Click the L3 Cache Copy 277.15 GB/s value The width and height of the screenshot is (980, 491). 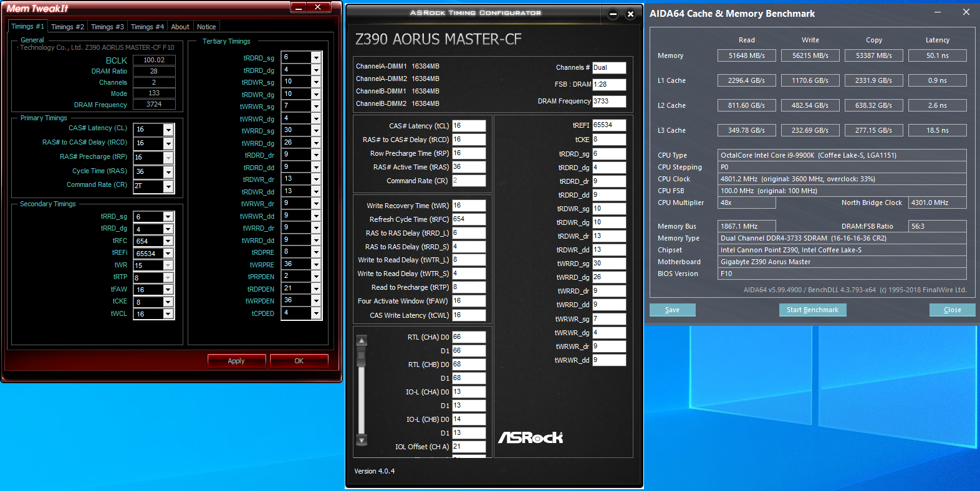(x=874, y=130)
